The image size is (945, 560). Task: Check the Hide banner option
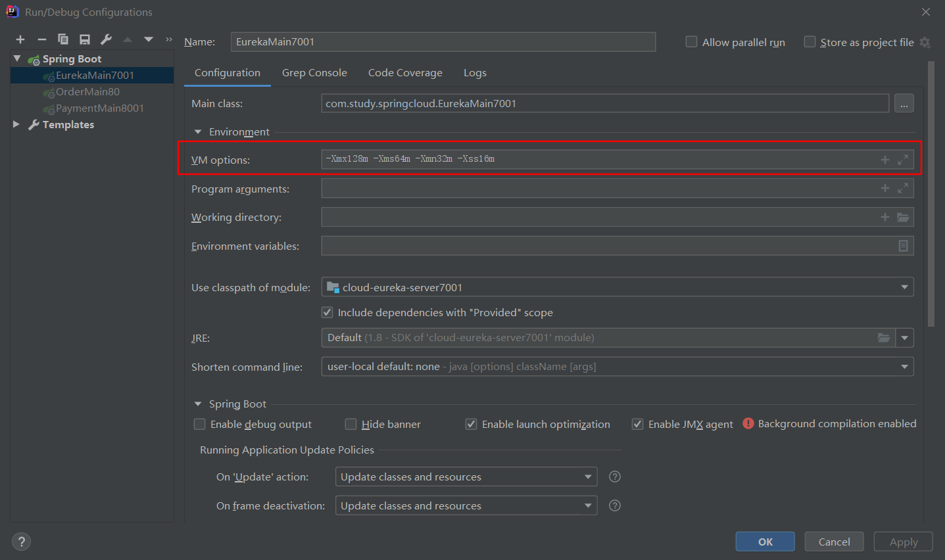351,424
